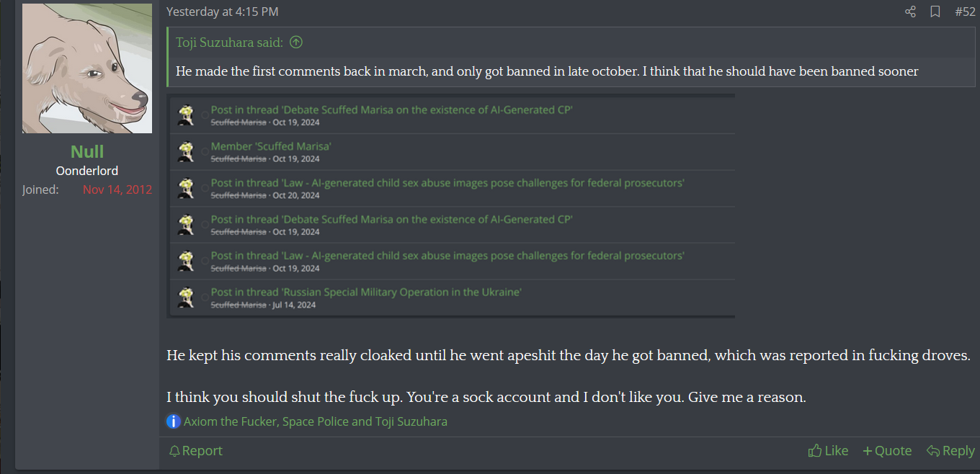The image size is (980, 474).
Task: Click the Reply text button
Action: click(x=958, y=451)
